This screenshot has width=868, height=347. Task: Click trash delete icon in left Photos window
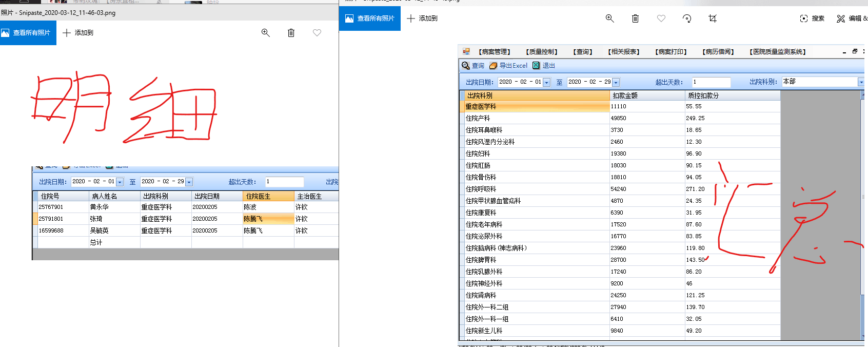point(291,33)
